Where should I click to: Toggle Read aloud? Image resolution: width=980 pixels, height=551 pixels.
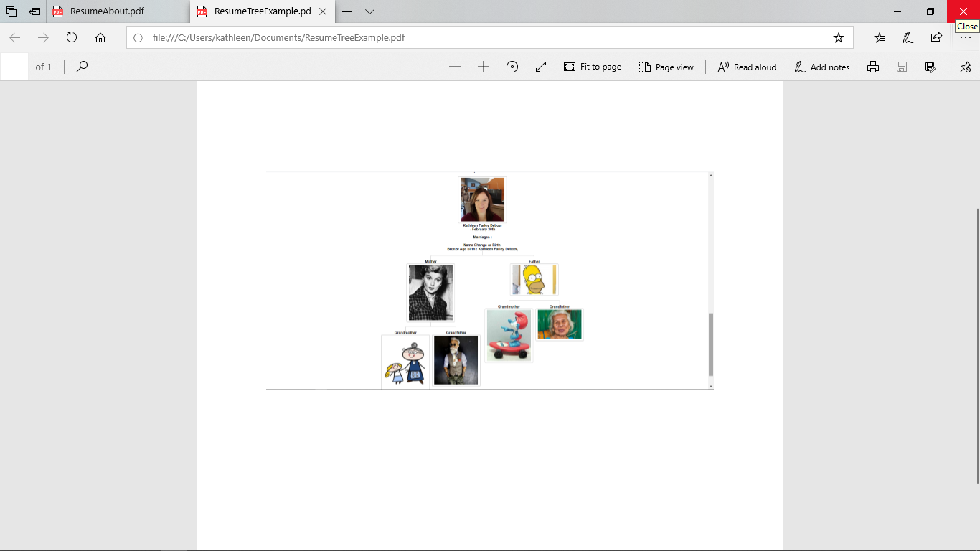pos(747,67)
